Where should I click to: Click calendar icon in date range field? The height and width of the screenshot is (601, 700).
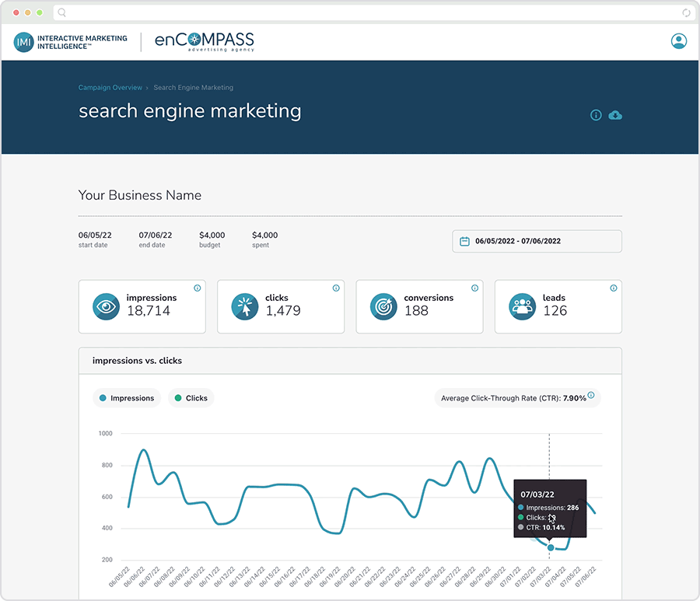pyautogui.click(x=464, y=241)
